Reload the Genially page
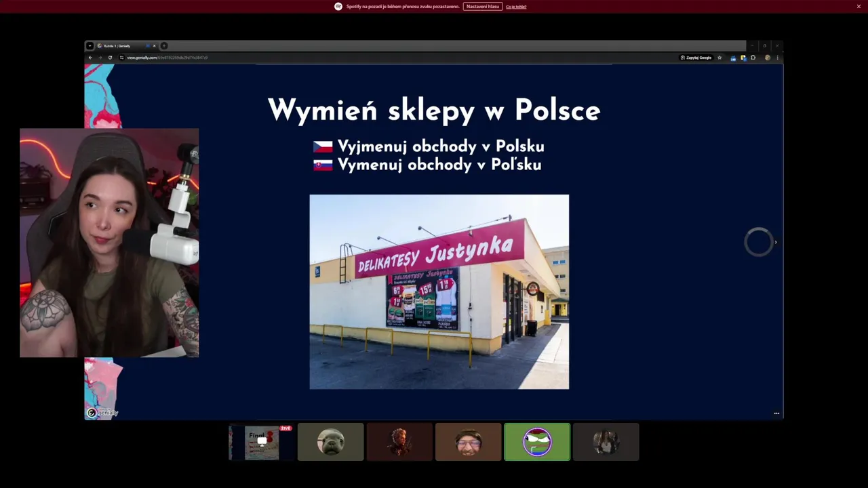This screenshot has width=868, height=488. pos(110,58)
